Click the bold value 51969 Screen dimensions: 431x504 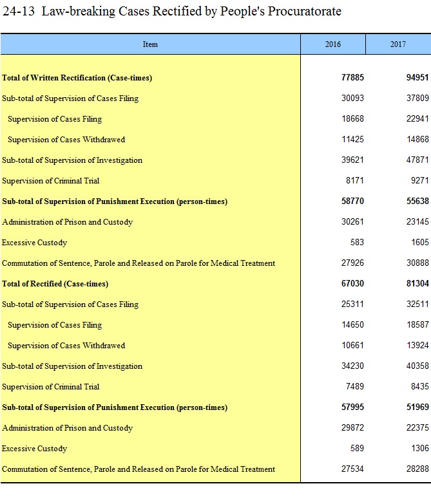(x=417, y=407)
